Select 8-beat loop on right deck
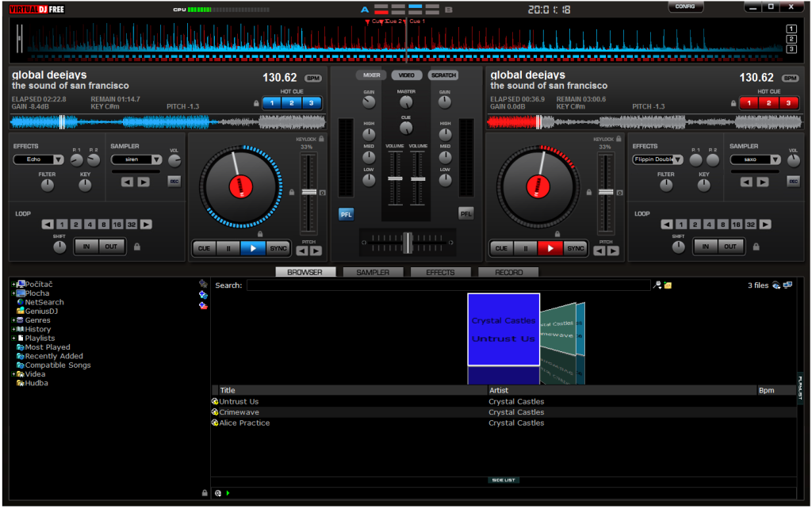Image resolution: width=812 pixels, height=509 pixels. [722, 224]
